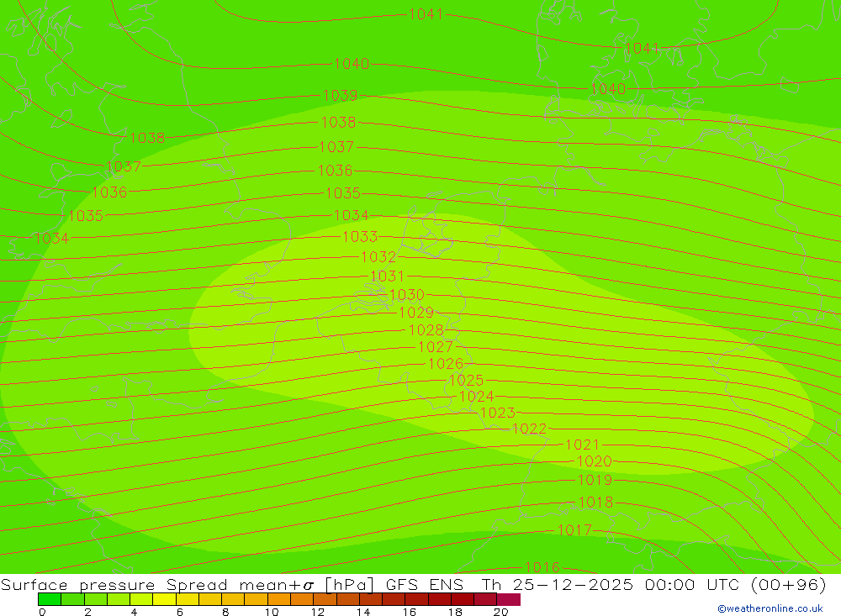This screenshot has width=841, height=616.
Task: Click the '[hPa]' unit label
Action: tap(349, 584)
